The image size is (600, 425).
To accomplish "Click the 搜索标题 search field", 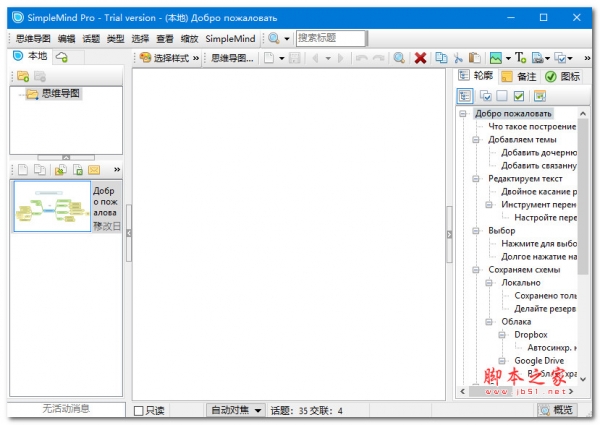I will (x=331, y=38).
